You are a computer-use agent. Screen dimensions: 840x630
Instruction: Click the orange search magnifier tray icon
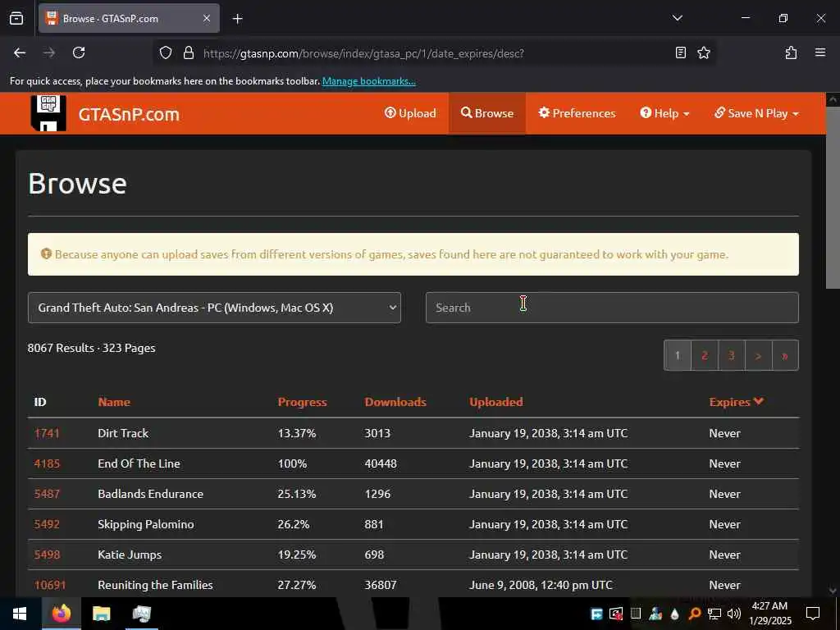pos(694,614)
